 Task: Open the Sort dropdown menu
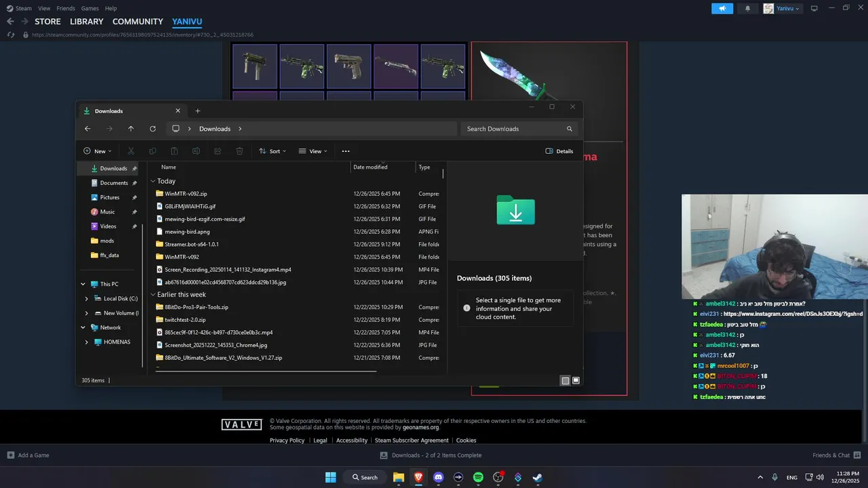click(x=273, y=151)
